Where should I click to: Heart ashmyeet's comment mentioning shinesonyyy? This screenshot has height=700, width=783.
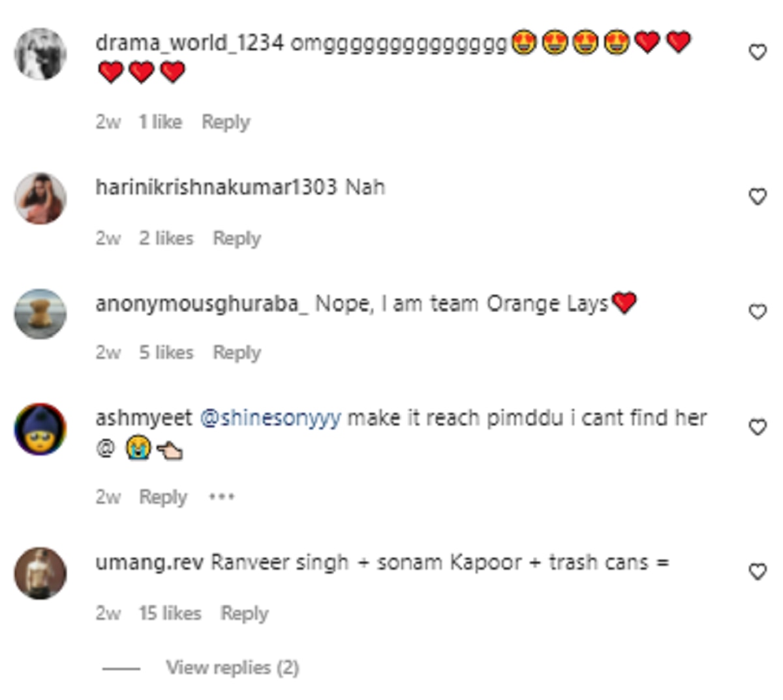[x=757, y=427]
